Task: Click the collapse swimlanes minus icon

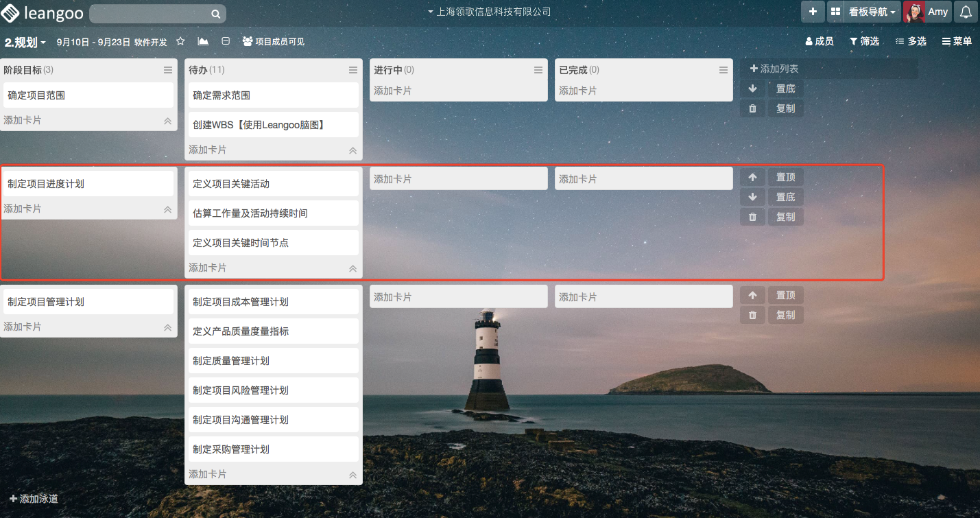Action: pyautogui.click(x=226, y=42)
